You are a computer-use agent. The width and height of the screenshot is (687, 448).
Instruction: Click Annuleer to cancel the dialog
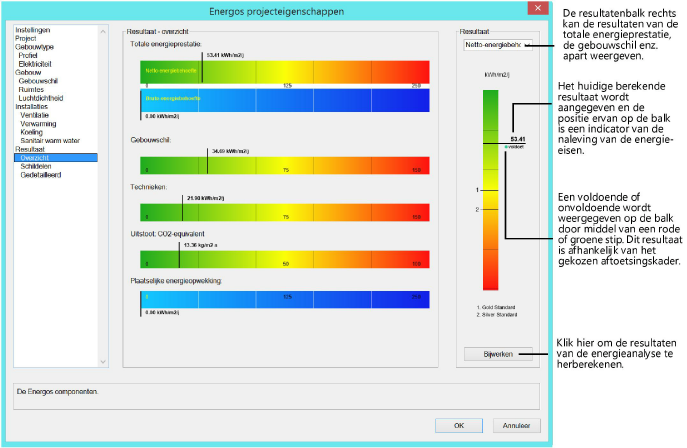tap(515, 425)
